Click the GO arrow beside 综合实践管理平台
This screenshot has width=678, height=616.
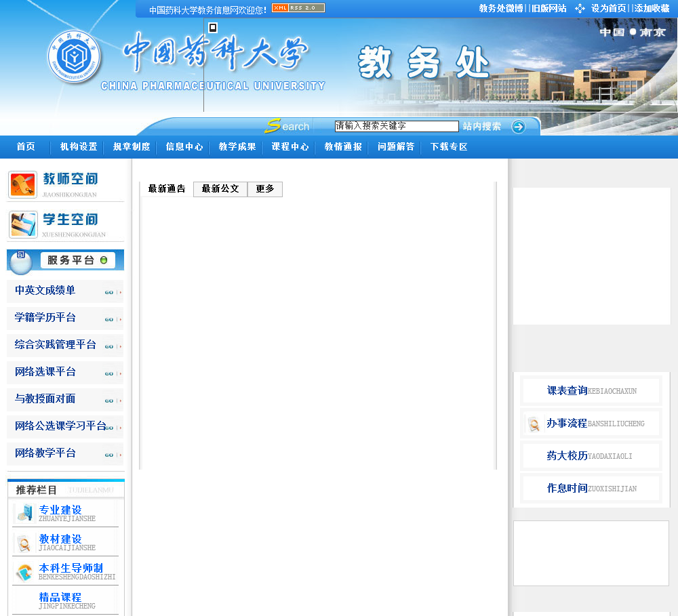(x=113, y=347)
